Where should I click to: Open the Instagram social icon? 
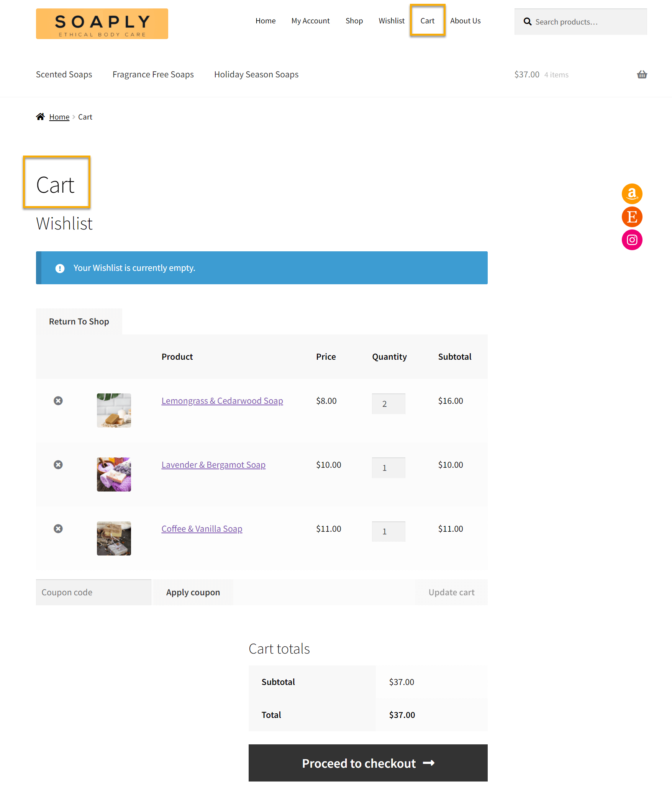click(x=632, y=240)
